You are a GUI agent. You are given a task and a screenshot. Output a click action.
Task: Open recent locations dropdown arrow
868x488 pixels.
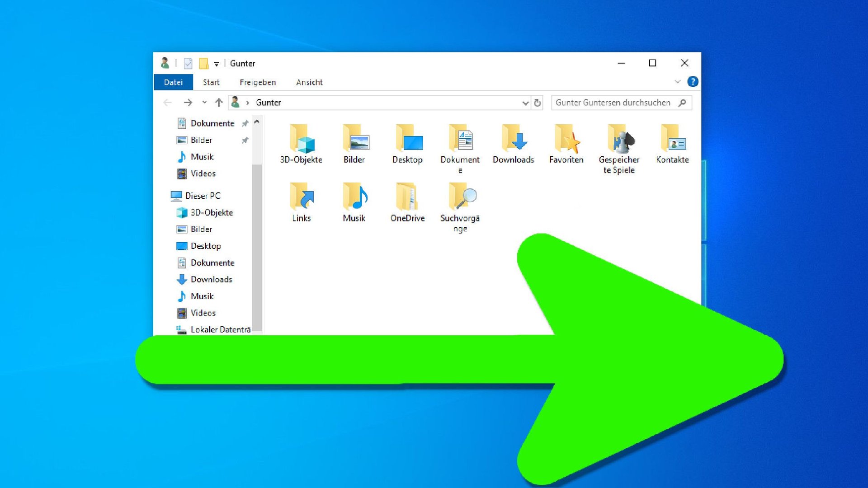point(204,103)
